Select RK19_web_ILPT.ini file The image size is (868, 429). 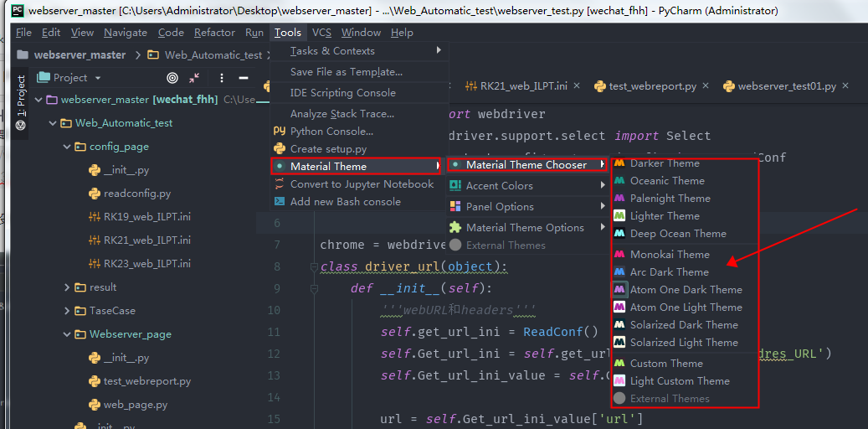tap(140, 217)
